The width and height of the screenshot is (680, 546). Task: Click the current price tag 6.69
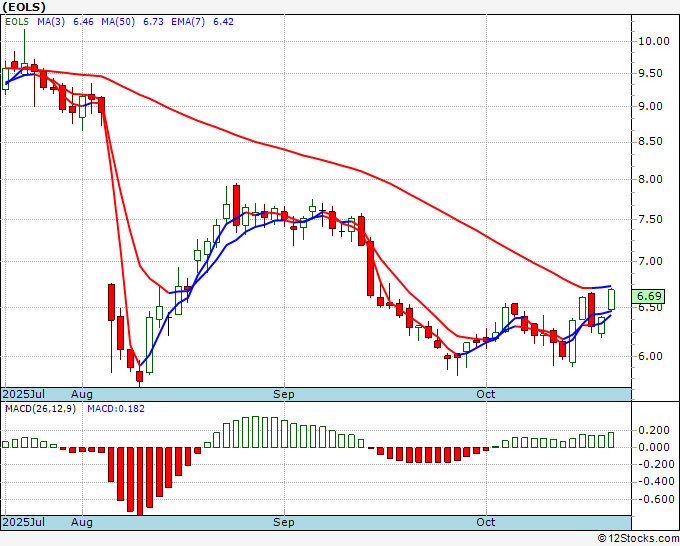click(x=649, y=296)
